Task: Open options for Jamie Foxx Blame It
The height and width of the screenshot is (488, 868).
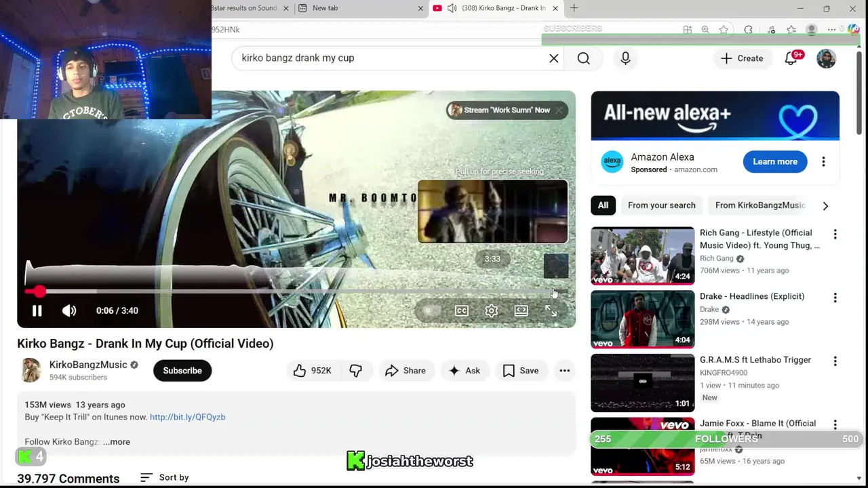Action: (x=835, y=425)
